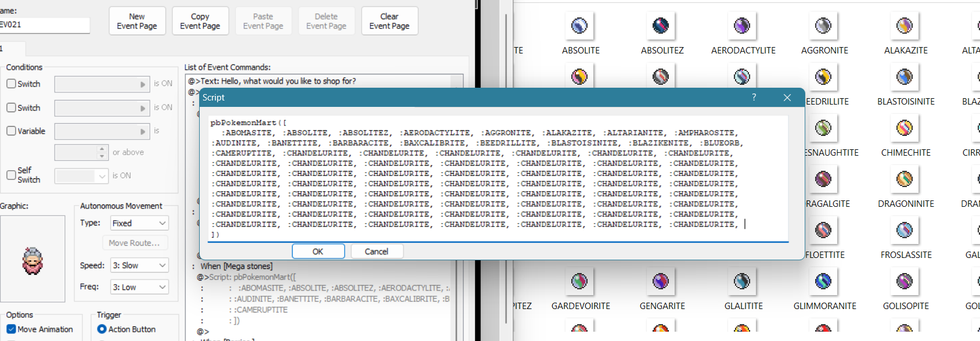The height and width of the screenshot is (341, 980).
Task: Select the icon above BLASTOISINITE's row, under ABSOLITE
Action: (x=579, y=76)
